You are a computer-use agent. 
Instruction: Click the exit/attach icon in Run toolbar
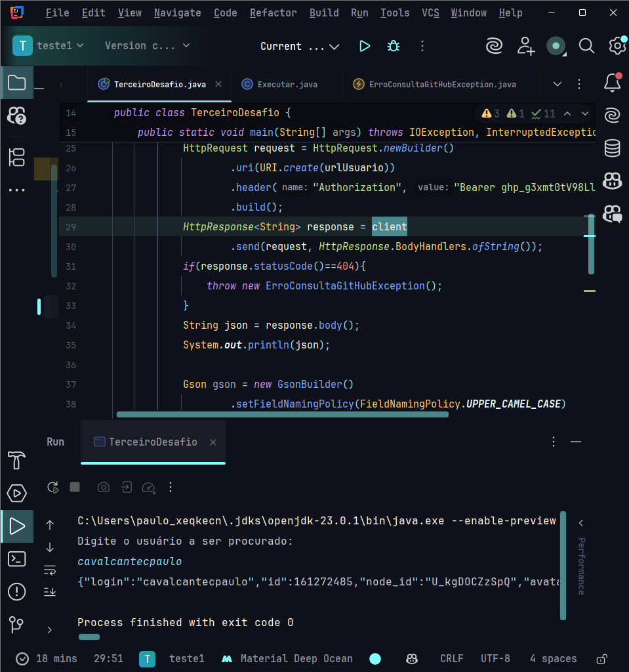(127, 488)
